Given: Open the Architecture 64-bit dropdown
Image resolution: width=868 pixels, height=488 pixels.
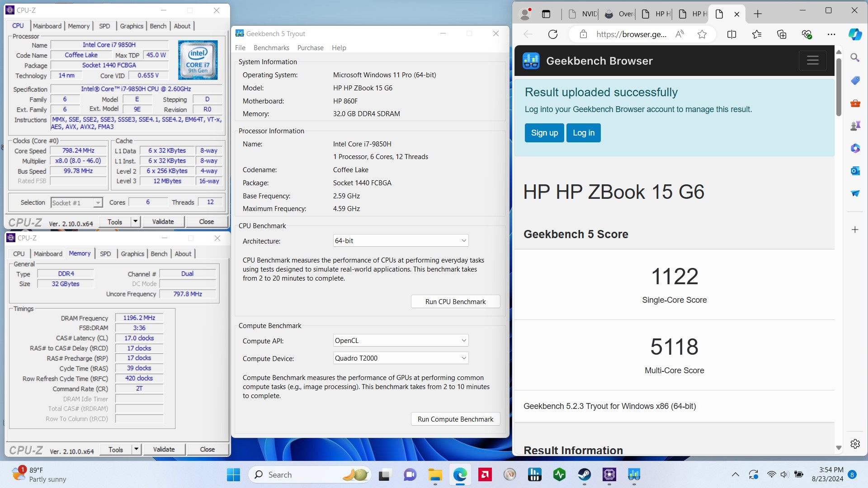Looking at the screenshot, I should pyautogui.click(x=401, y=241).
